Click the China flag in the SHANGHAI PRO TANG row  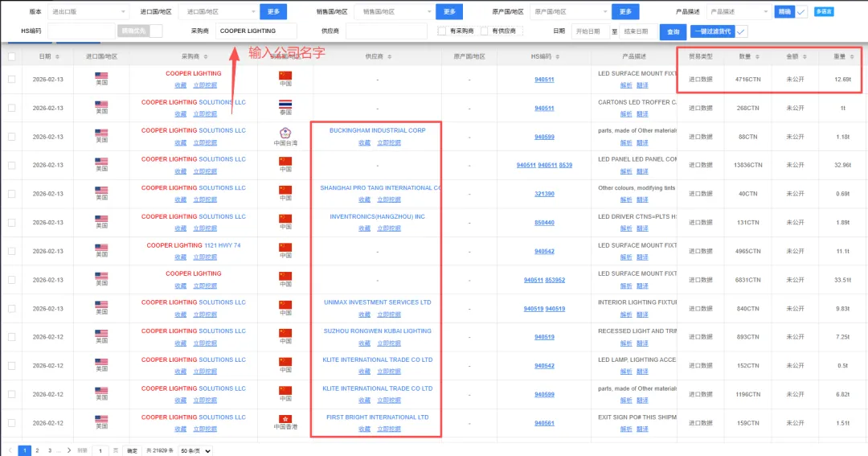tap(285, 190)
